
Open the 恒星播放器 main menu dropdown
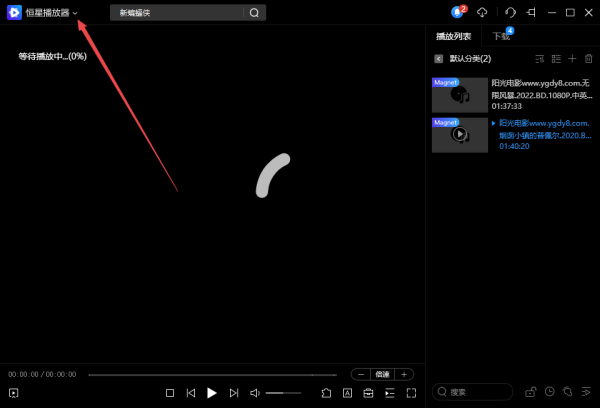pos(75,13)
